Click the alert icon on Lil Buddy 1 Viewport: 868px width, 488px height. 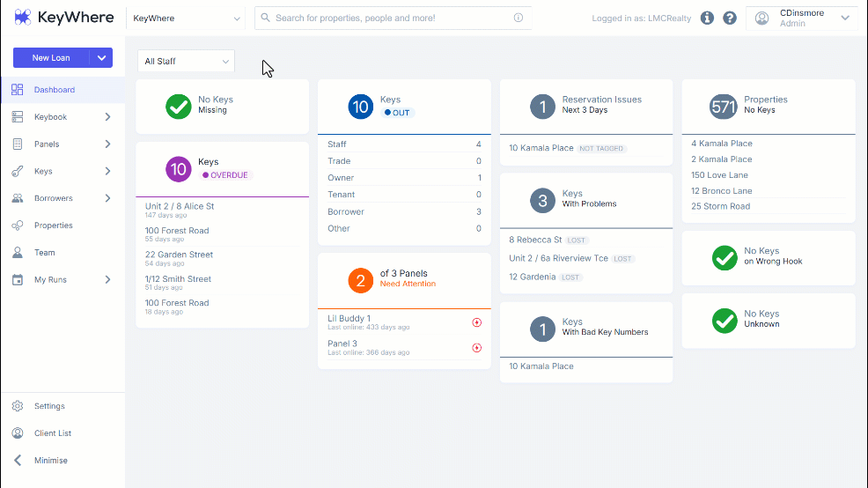point(476,322)
